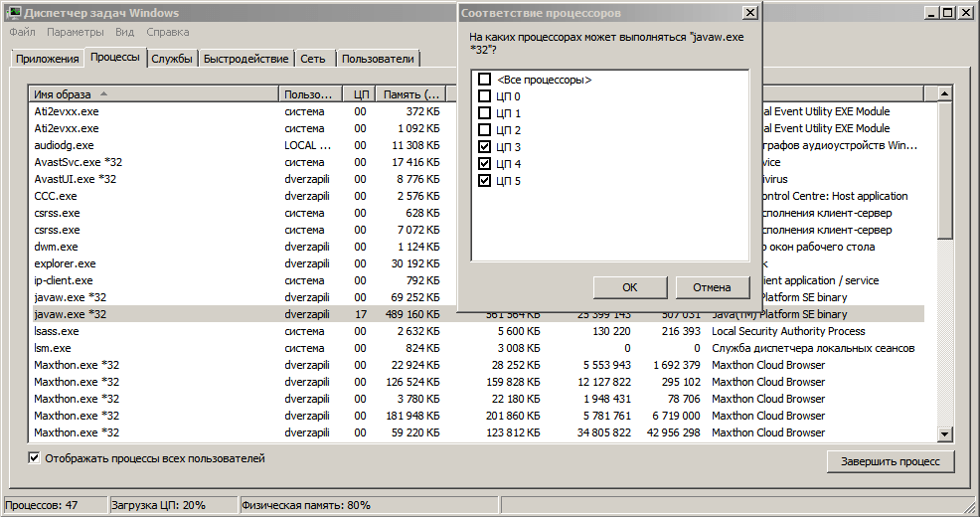Disable ЦП 5 processor affinity

pyautogui.click(x=485, y=181)
